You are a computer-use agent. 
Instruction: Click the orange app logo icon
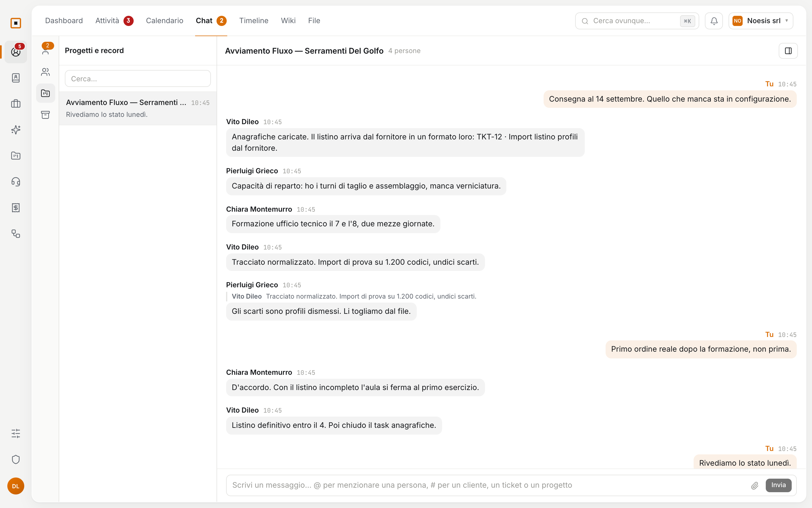click(16, 23)
